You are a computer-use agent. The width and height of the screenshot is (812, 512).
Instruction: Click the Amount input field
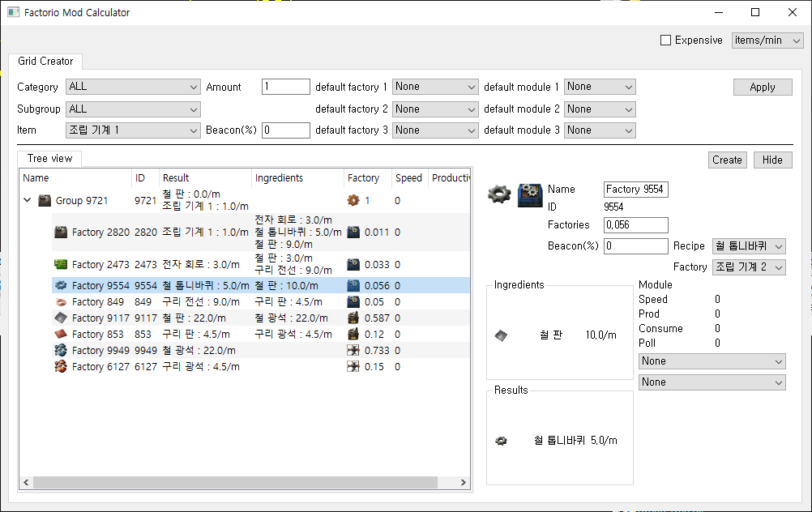tap(286, 87)
